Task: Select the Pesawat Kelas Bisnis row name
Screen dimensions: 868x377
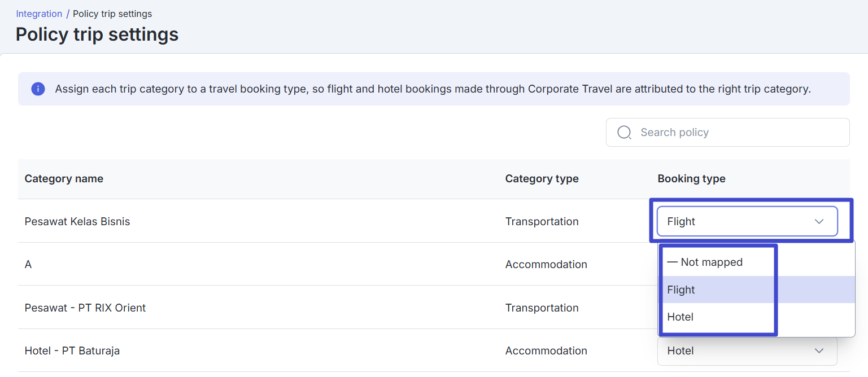Action: (x=77, y=222)
